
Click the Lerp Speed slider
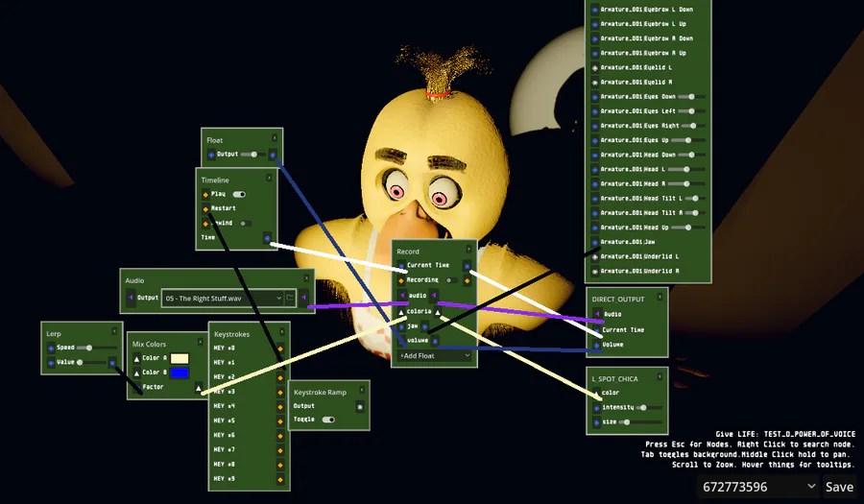click(x=97, y=348)
